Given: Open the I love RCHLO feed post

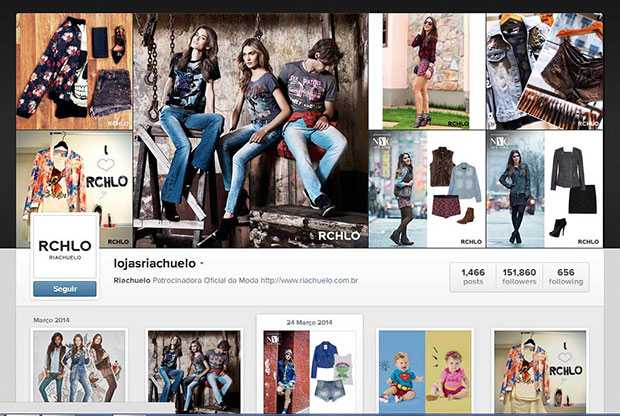Looking at the screenshot, I should coord(540,372).
